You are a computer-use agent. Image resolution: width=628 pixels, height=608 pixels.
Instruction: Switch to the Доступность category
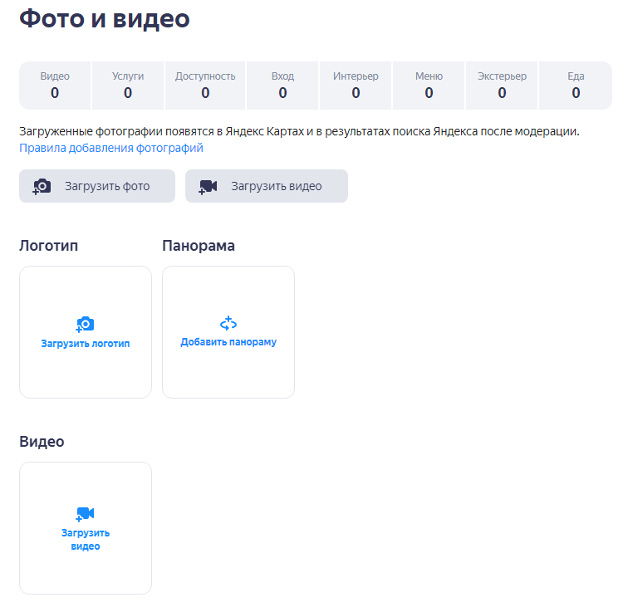pos(205,85)
